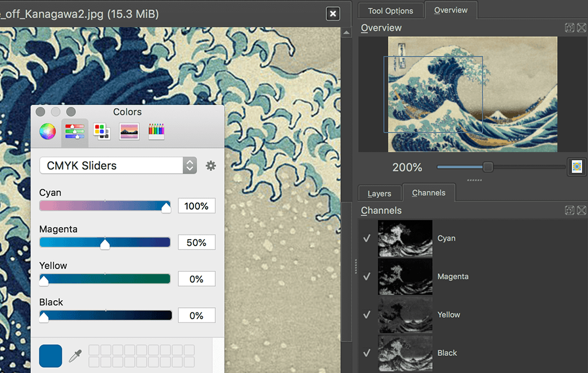Close the Channels docker panel
588x373 pixels.
coord(582,210)
